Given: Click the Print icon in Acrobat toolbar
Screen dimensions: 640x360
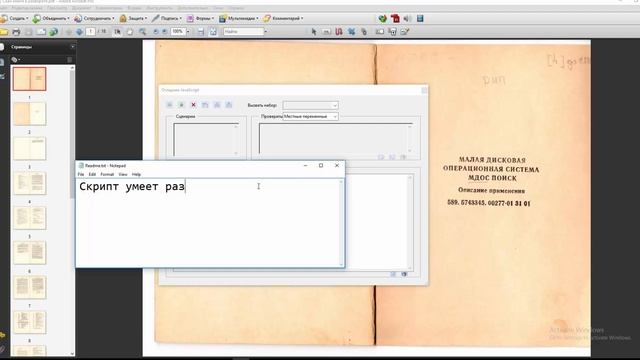Looking at the screenshot, I should (16, 32).
